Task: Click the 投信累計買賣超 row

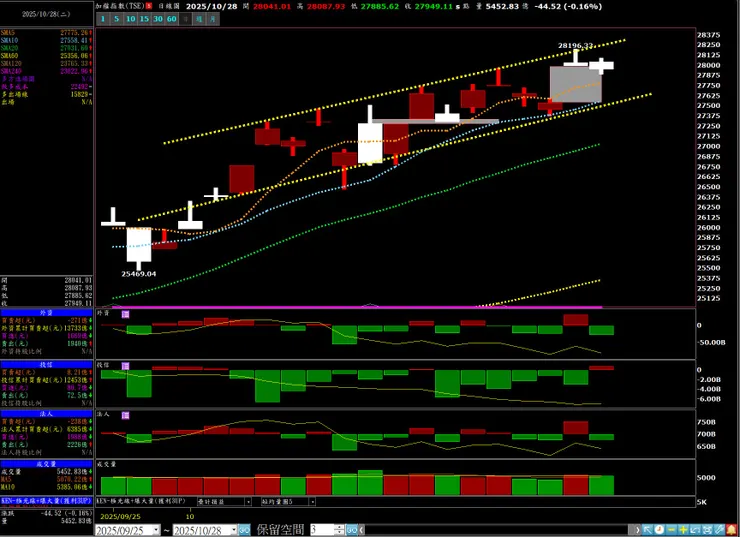Action: coord(46,380)
